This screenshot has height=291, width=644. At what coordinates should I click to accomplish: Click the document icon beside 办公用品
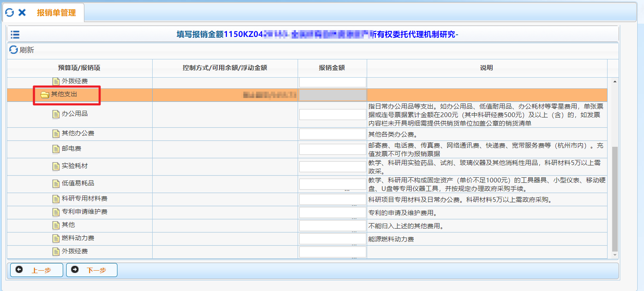pos(56,114)
